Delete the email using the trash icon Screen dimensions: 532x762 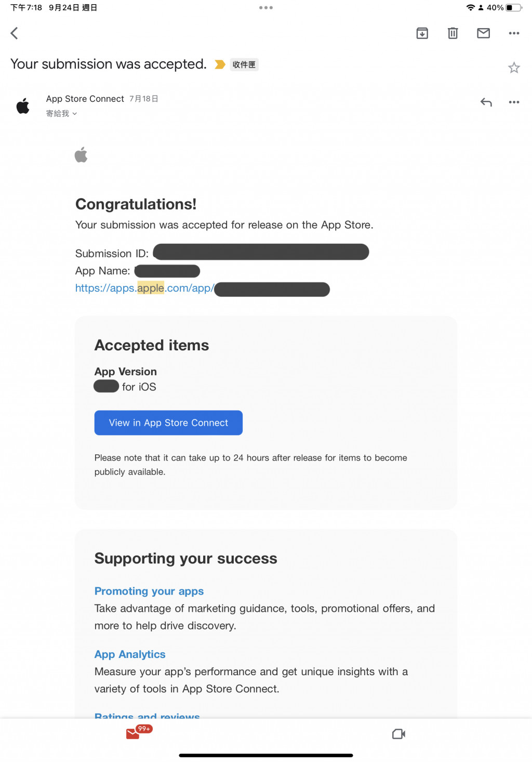[453, 33]
